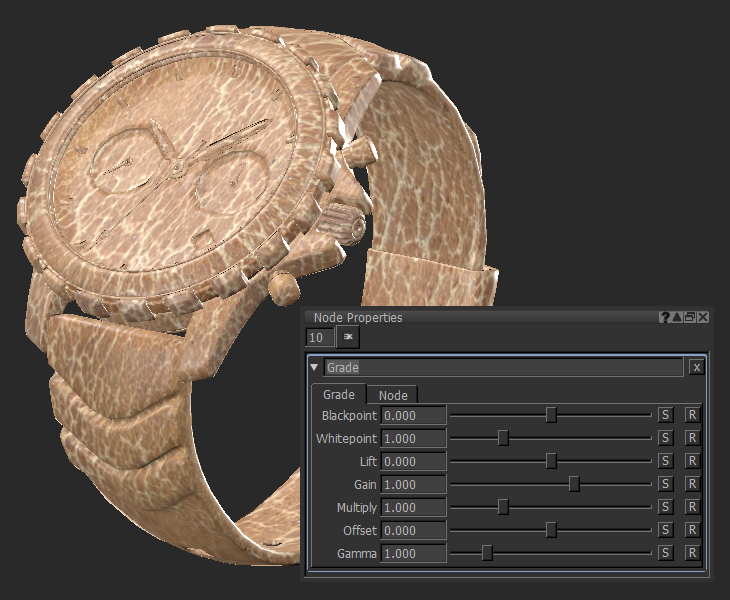
Task: Collapse the Grade node properties section
Action: (315, 367)
